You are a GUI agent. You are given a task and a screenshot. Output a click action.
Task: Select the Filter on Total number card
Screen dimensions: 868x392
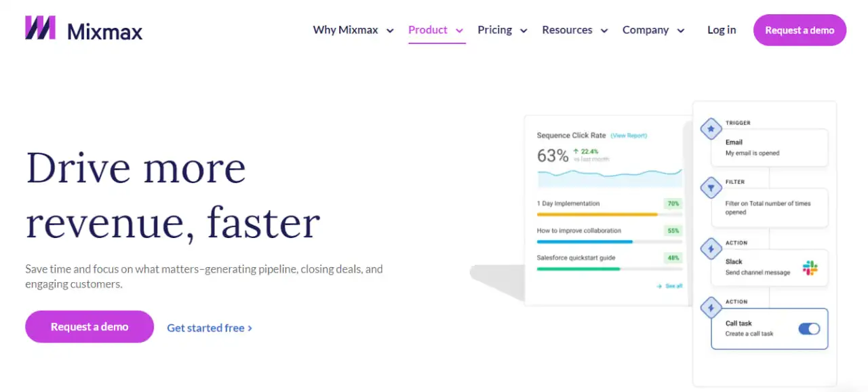point(769,208)
